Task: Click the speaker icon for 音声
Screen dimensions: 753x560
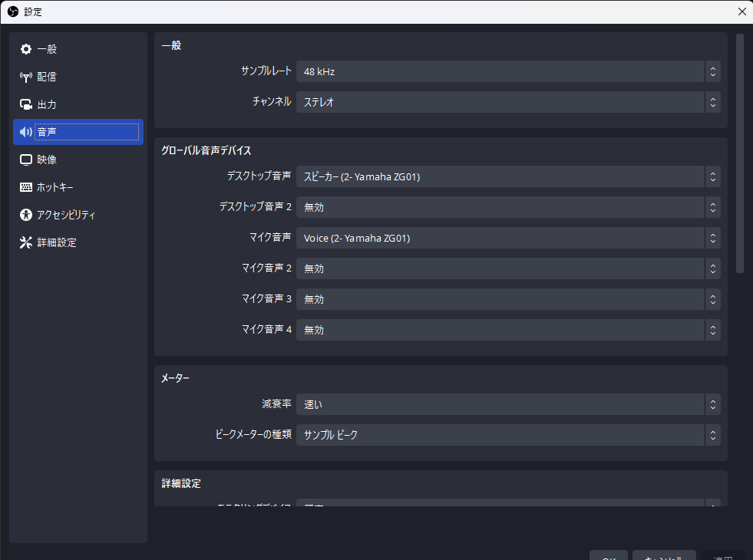Action: pos(26,132)
